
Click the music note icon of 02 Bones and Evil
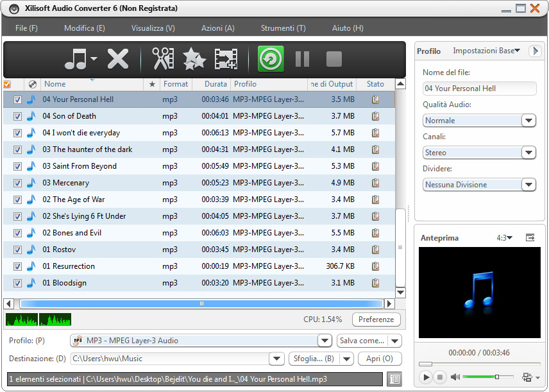31,233
